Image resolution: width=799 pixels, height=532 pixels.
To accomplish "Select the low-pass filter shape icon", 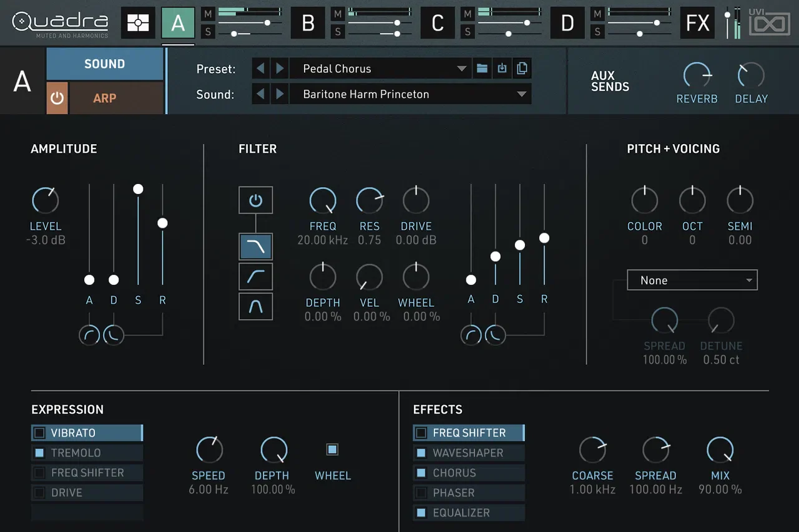I will coord(256,247).
